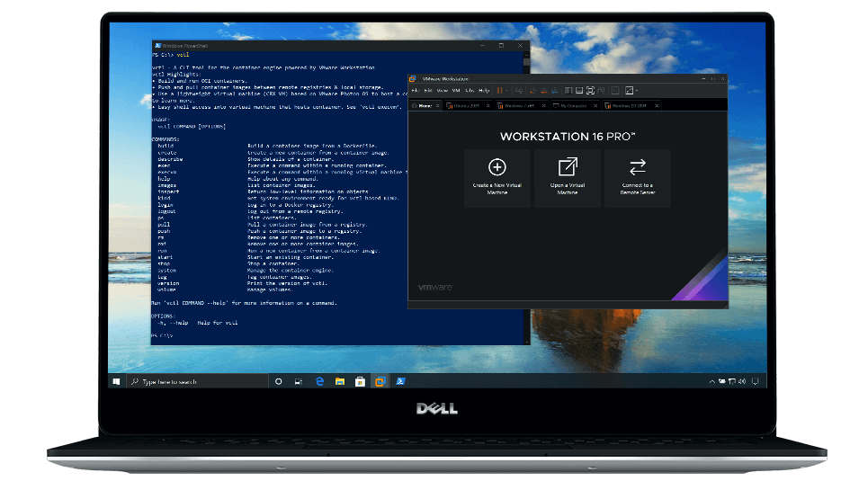The image size is (868, 490).
Task: Open the Help menu in VMware Workstation
Action: click(485, 90)
